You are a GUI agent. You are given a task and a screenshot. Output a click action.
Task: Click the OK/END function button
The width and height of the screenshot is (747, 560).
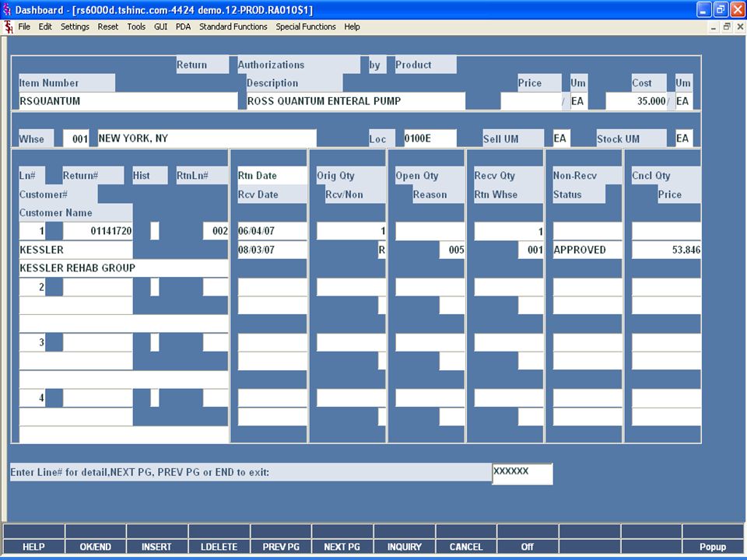95,547
